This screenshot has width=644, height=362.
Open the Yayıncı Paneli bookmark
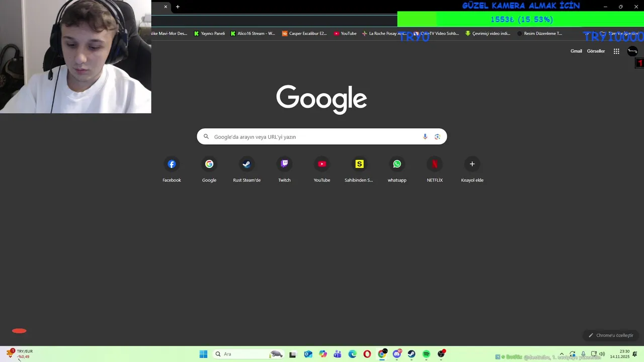tap(209, 34)
